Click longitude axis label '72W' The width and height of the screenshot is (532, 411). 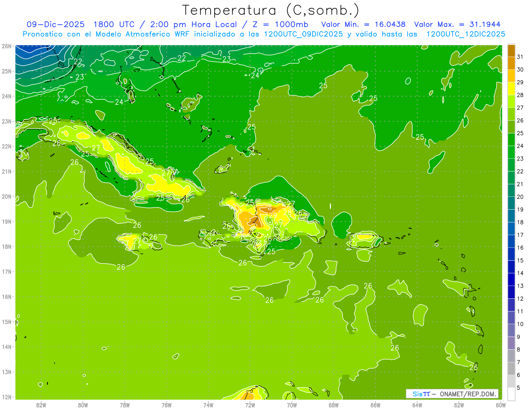pos(250,405)
